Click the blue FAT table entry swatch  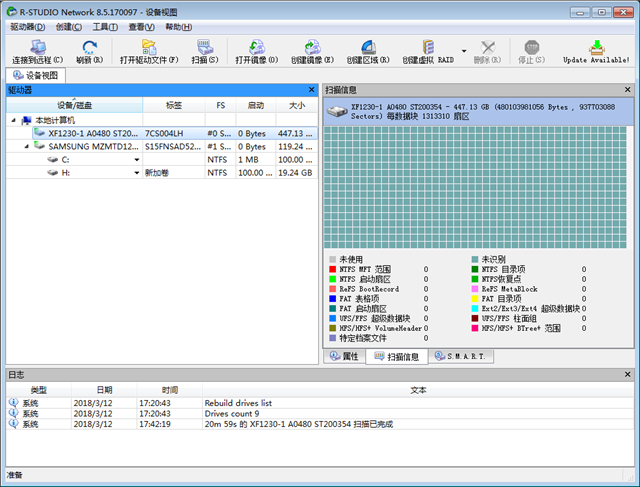pos(332,298)
